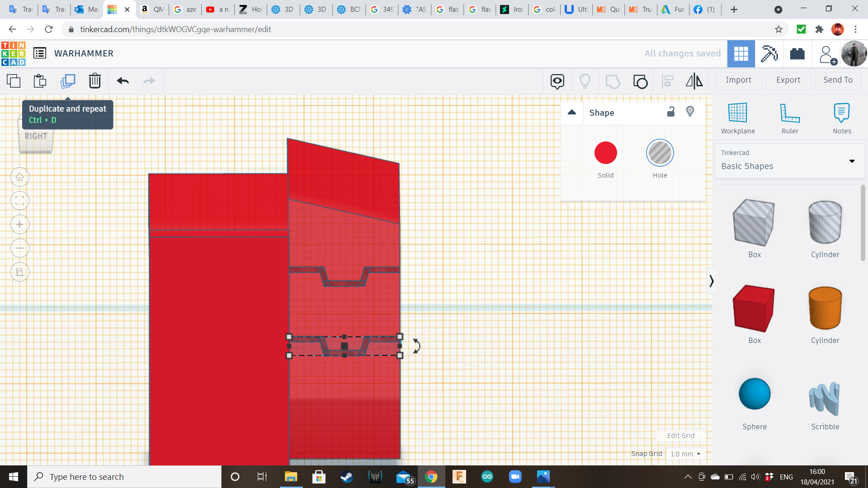Open the Export menu
The image size is (868, 488).
pyautogui.click(x=788, y=80)
